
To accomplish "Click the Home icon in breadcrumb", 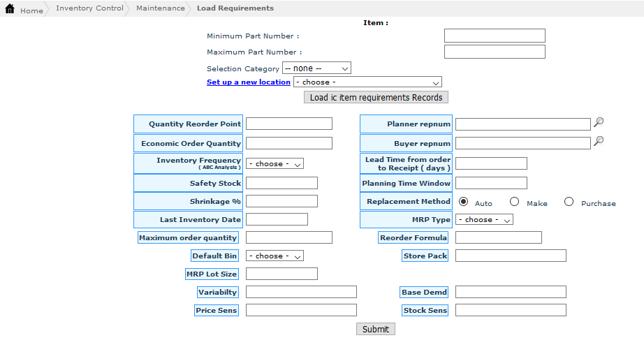I will [x=10, y=9].
